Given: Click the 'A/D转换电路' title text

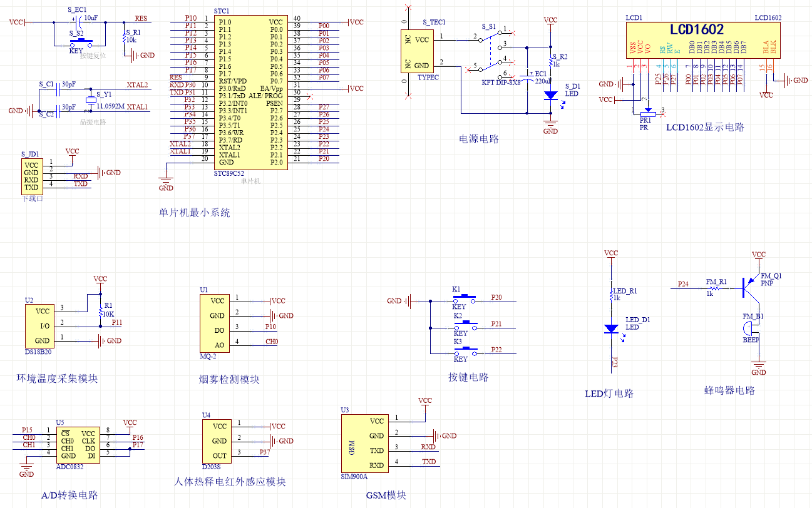Looking at the screenshot, I should [x=69, y=495].
